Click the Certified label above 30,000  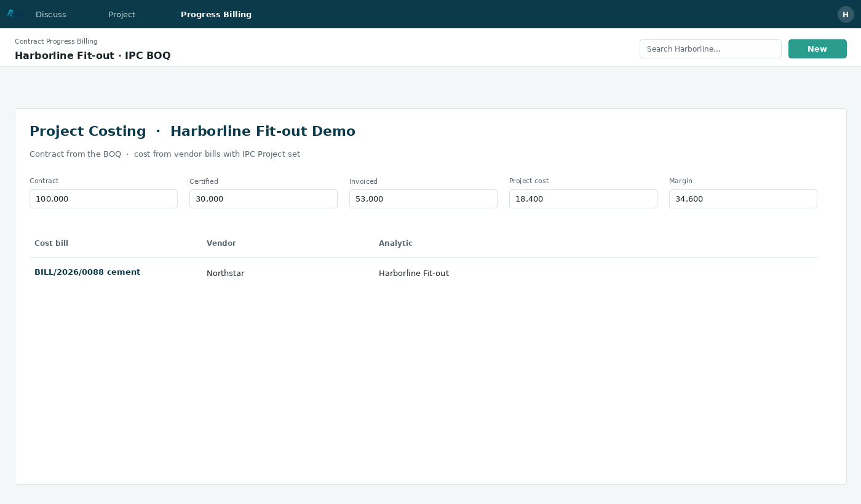pos(204,181)
